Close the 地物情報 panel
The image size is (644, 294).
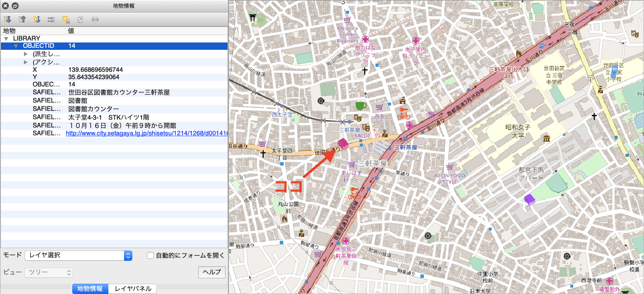click(x=5, y=6)
